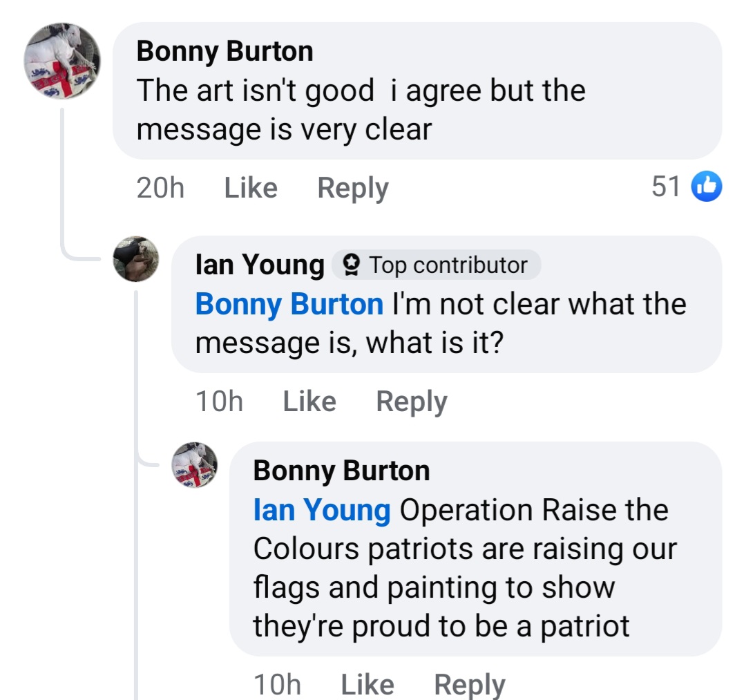The width and height of the screenshot is (735, 700).
Task: Open Bonny Burton's profile picture at top
Action: [x=61, y=61]
